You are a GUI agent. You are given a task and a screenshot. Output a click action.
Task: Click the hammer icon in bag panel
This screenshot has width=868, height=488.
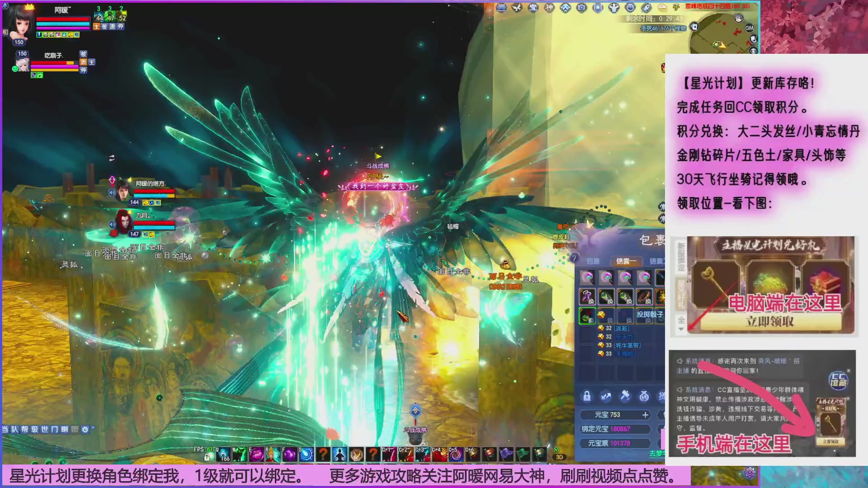tap(625, 396)
